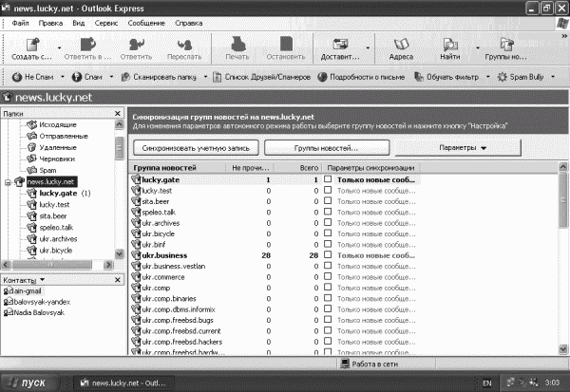This screenshot has height=392, width=570.
Task: Open the Параметры dropdown button
Action: (x=458, y=148)
